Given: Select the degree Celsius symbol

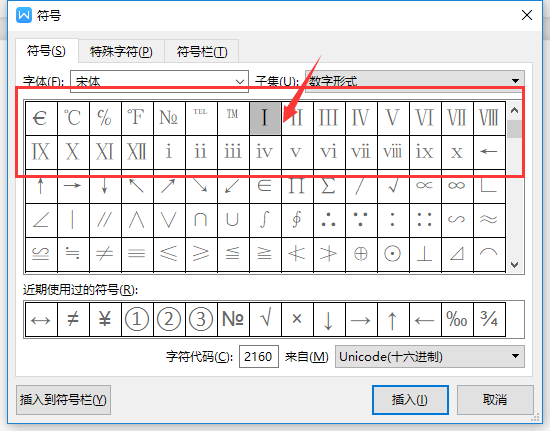Looking at the screenshot, I should pyautogui.click(x=73, y=118).
